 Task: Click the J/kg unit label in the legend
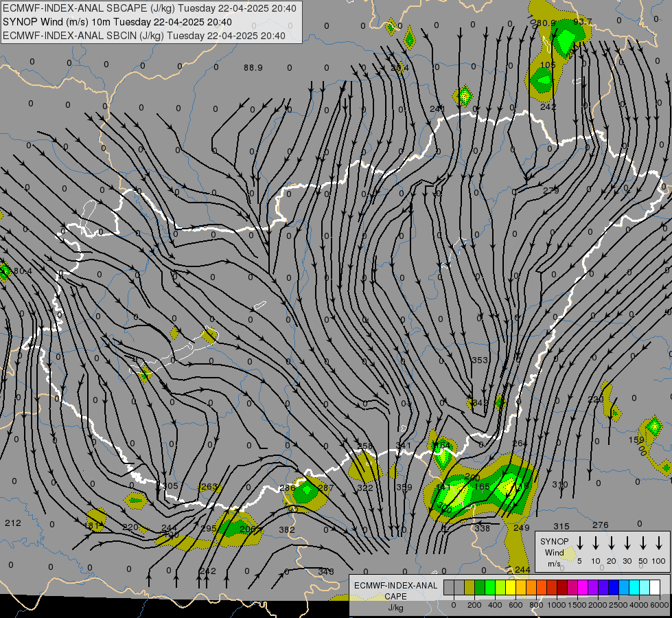pyautogui.click(x=395, y=608)
